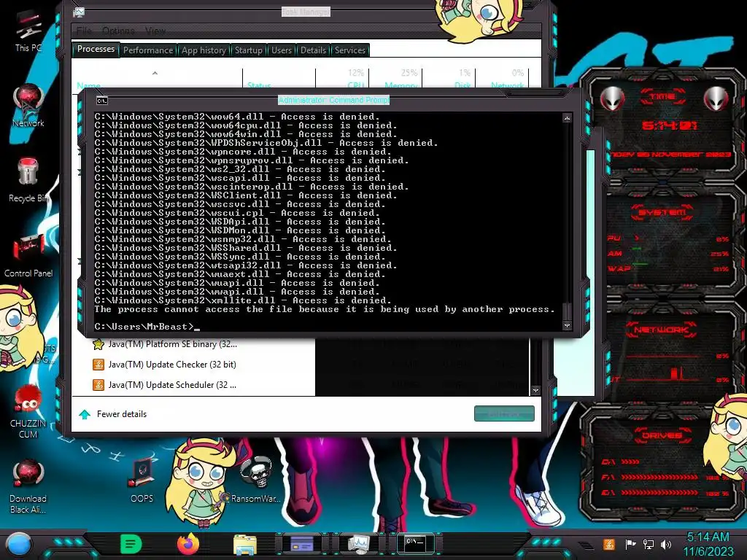
Task: Select the CHUZZIN CUM desktop icon
Action: click(28, 412)
